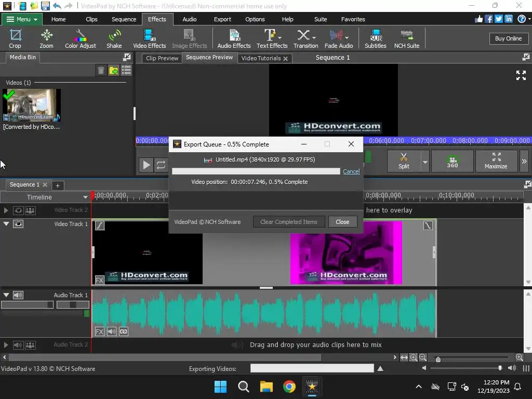
Task: Open the Text Effects tool
Action: click(x=272, y=38)
